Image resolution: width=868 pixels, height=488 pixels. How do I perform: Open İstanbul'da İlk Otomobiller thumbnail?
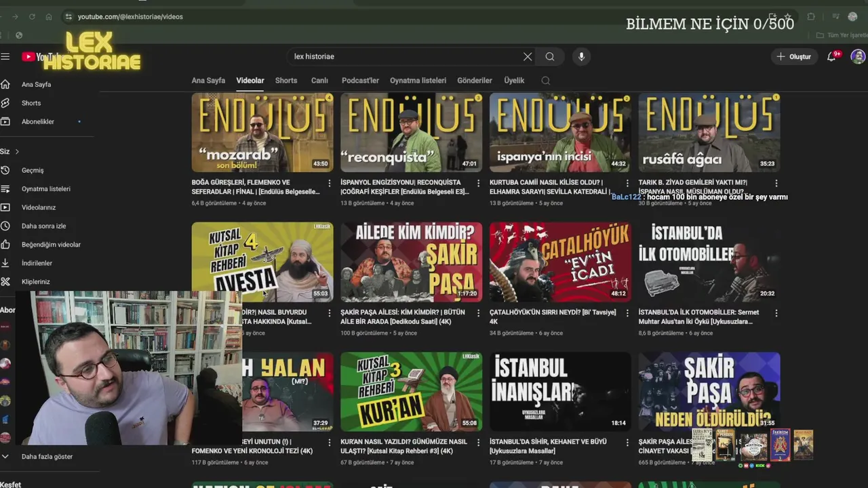click(709, 262)
